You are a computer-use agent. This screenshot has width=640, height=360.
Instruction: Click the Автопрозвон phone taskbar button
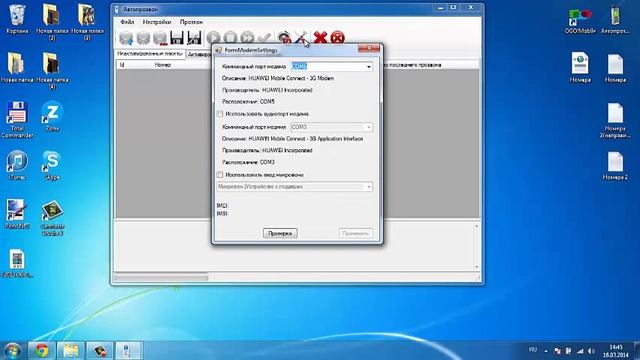coord(128,351)
